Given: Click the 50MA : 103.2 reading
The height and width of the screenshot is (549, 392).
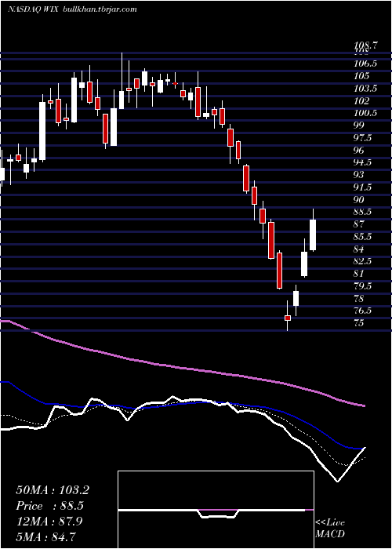Looking at the screenshot, I should 53,490.
